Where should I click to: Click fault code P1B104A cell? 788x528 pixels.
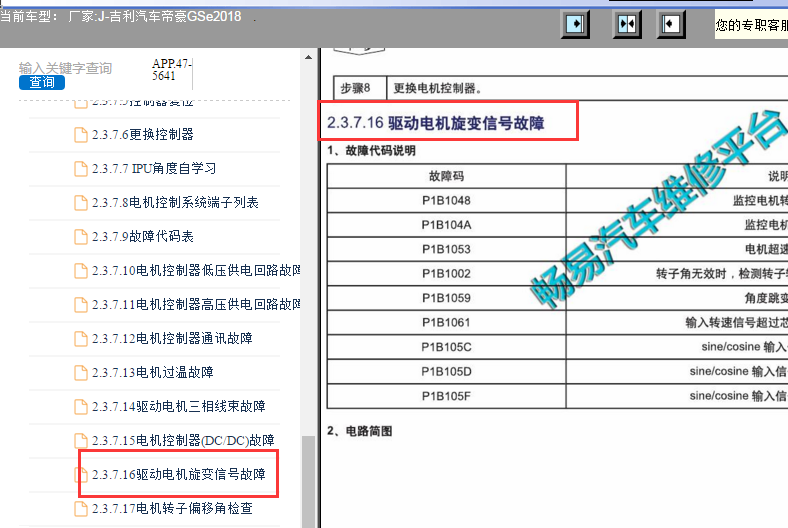click(x=446, y=225)
